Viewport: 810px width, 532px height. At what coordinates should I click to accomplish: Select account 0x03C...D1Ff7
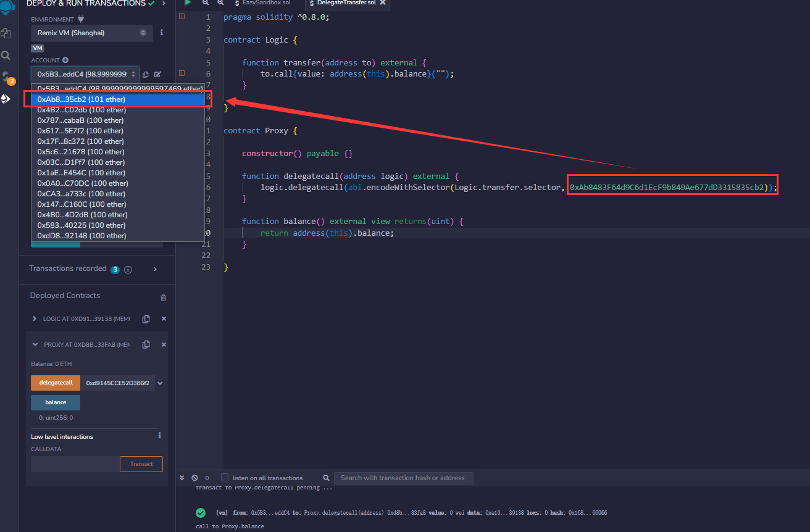coord(118,162)
